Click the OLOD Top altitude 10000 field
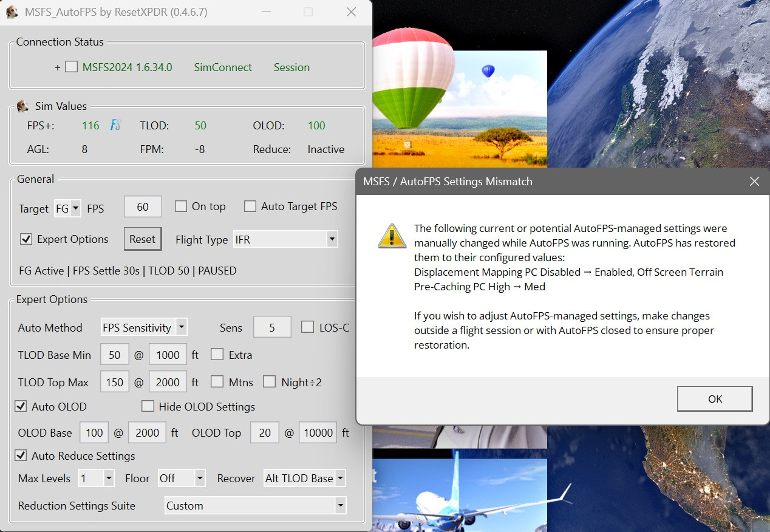Screen dimensions: 770x532 pyautogui.click(x=318, y=432)
